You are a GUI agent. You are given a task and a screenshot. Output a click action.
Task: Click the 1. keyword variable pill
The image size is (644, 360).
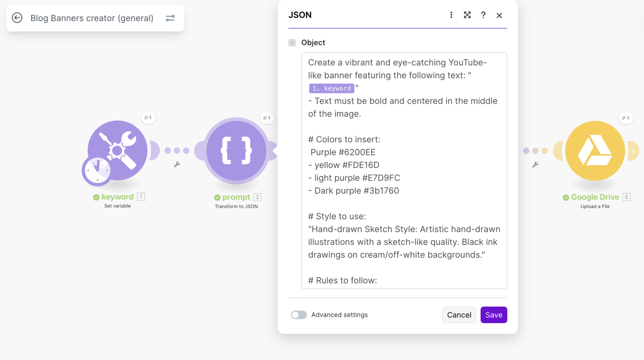pyautogui.click(x=332, y=88)
